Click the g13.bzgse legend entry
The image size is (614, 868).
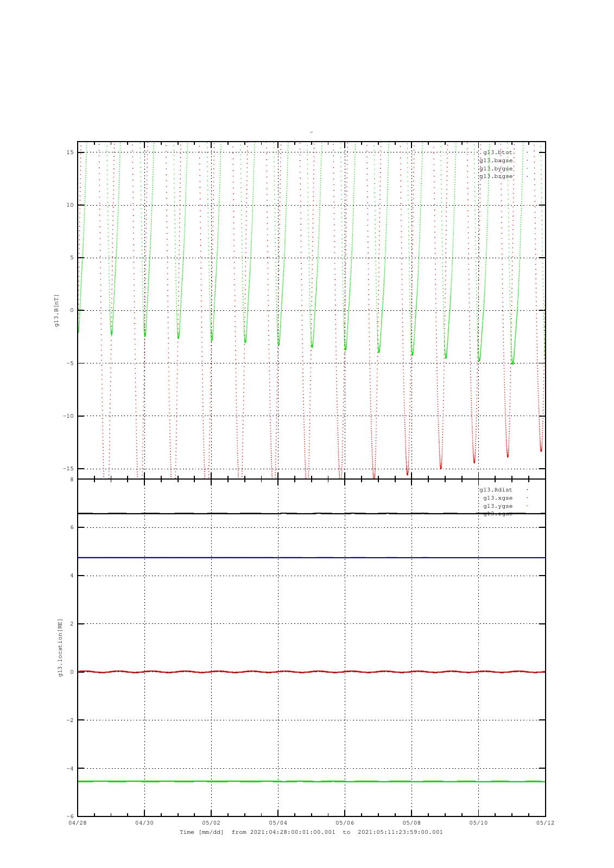[496, 176]
